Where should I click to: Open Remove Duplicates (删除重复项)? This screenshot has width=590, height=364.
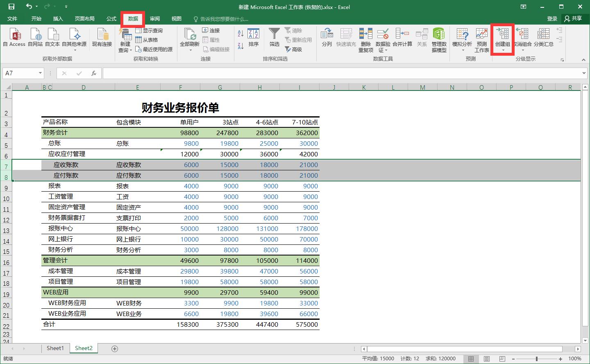(x=366, y=39)
